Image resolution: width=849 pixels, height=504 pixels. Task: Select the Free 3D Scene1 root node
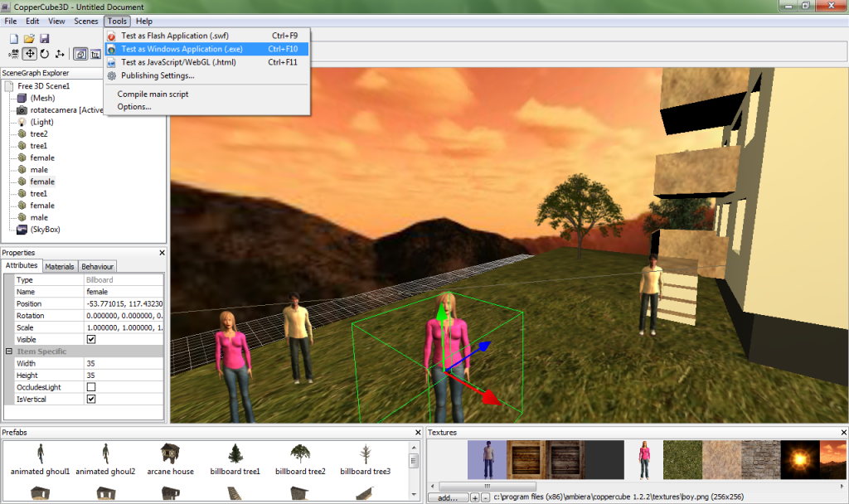click(43, 86)
